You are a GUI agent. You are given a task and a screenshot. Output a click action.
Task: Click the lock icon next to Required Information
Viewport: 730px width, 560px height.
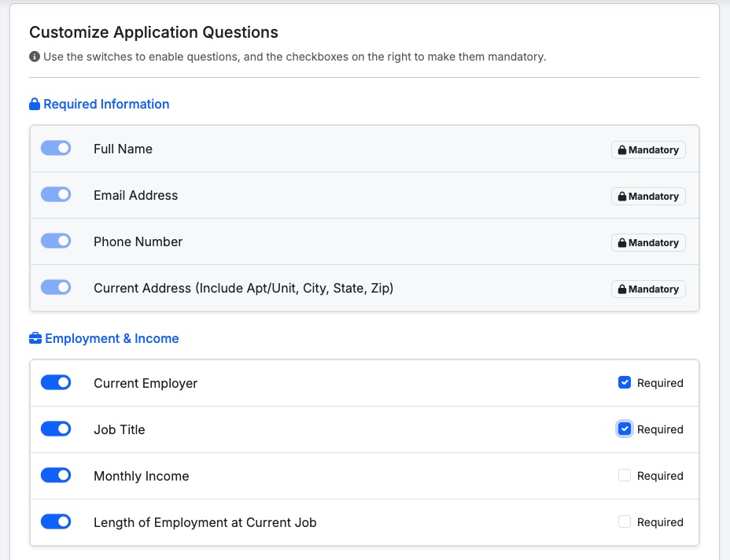point(35,105)
